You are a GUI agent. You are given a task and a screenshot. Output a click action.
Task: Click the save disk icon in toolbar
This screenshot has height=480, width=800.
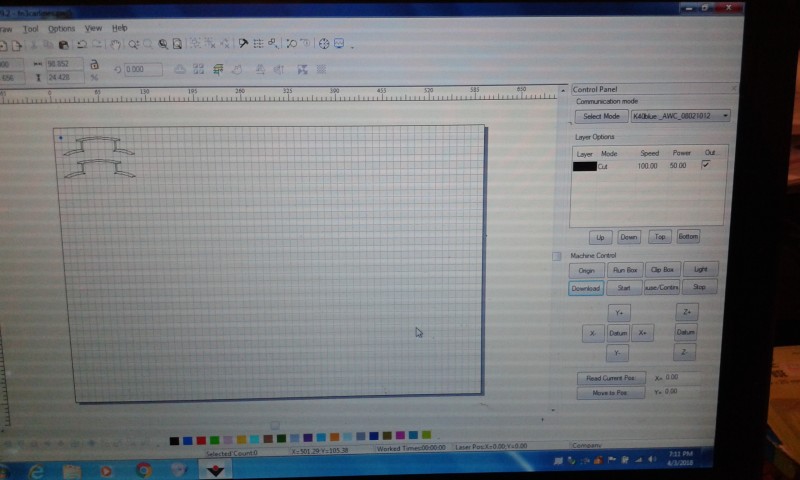click(x=63, y=44)
